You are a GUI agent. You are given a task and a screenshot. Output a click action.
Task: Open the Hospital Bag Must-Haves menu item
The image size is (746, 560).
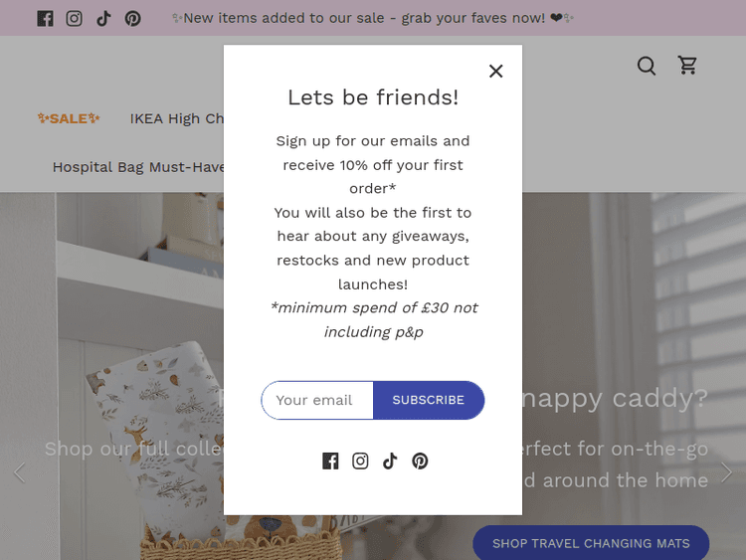coord(138,167)
